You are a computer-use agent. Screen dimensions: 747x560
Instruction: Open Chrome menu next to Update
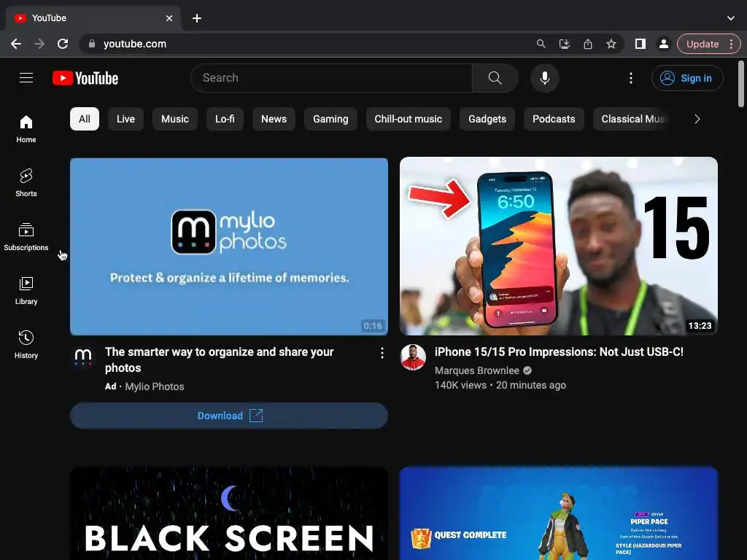click(x=731, y=44)
